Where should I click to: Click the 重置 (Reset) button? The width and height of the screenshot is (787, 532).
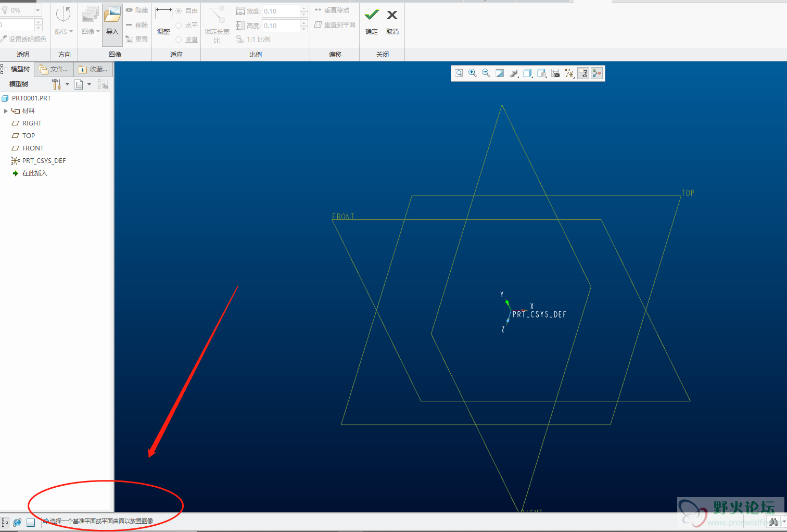(x=137, y=40)
